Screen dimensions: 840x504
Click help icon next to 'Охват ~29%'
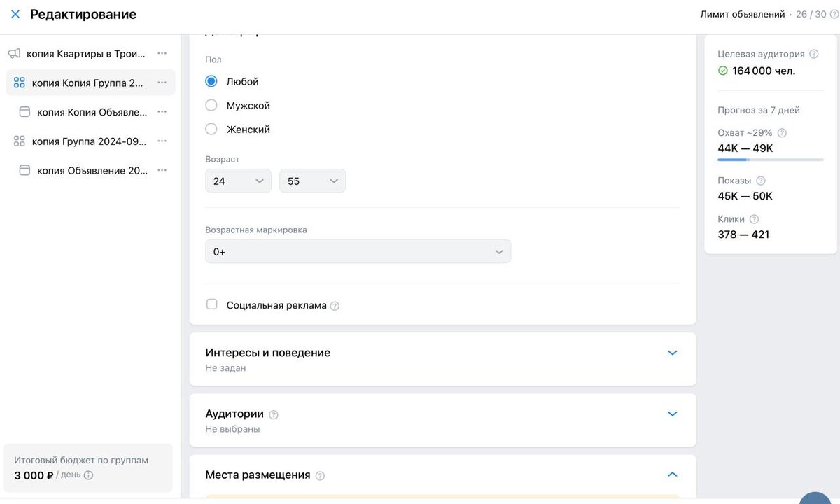(782, 133)
